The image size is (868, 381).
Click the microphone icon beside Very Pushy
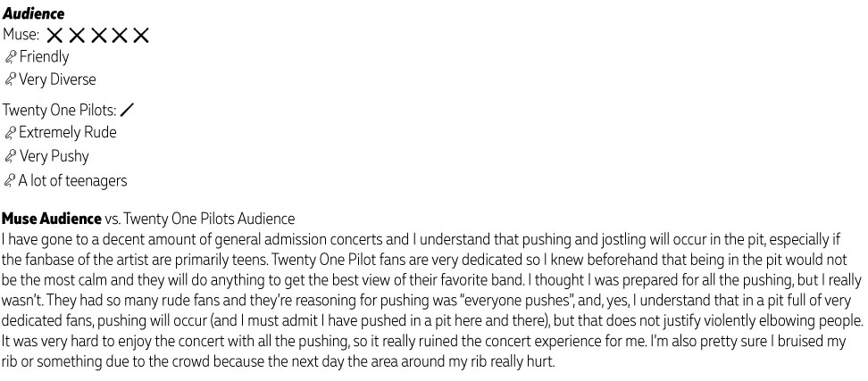[x=10, y=156]
